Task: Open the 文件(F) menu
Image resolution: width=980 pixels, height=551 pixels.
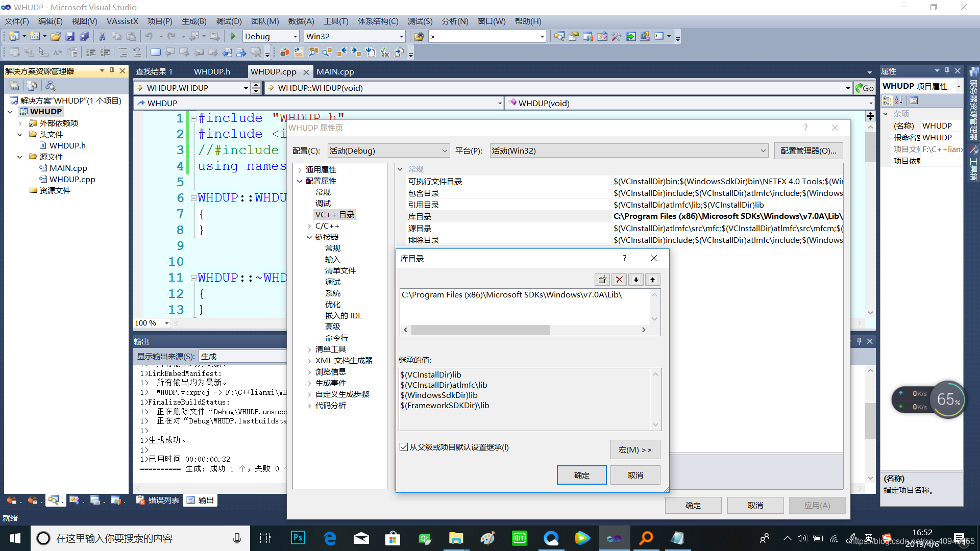Action: pos(17,21)
